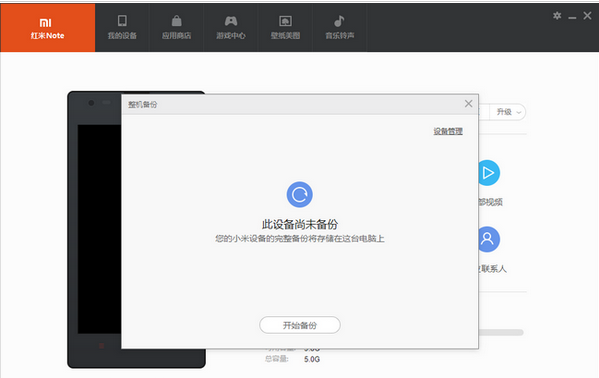This screenshot has width=599, height=378.
Task: Open the video play icon behind dialog
Action: [489, 173]
